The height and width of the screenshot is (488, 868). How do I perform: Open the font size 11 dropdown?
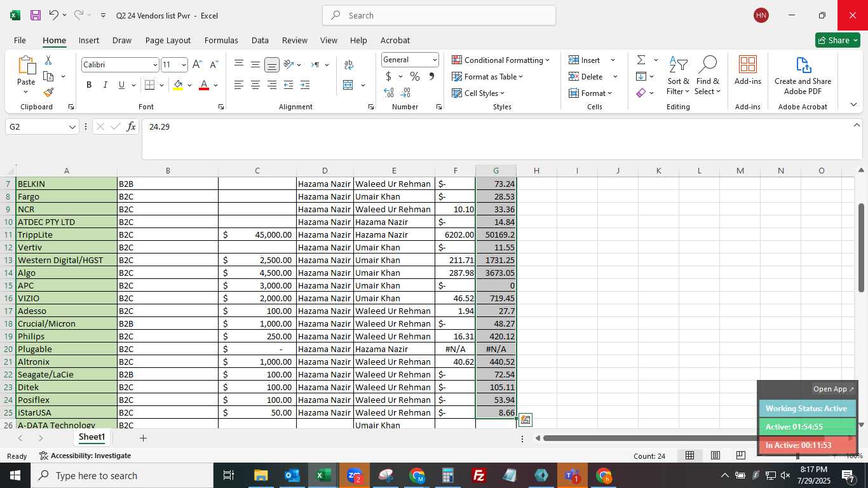coord(184,65)
